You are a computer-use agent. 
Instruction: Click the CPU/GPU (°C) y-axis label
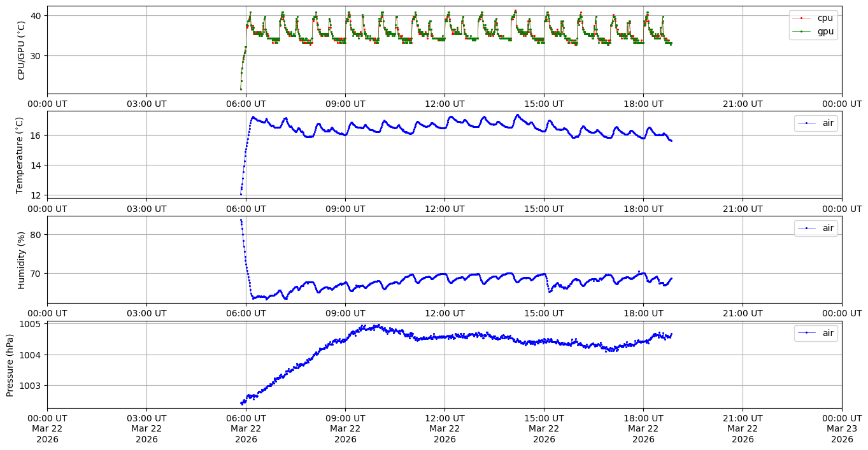tap(21, 50)
